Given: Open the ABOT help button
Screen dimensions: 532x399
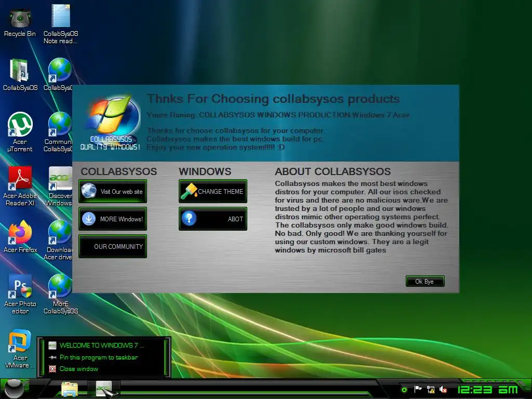Looking at the screenshot, I should tap(212, 219).
